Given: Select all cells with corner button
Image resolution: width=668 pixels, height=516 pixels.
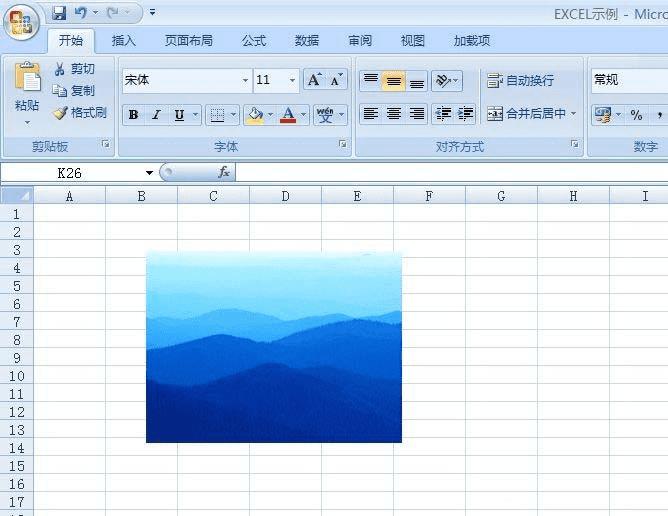Looking at the screenshot, I should click(17, 196).
